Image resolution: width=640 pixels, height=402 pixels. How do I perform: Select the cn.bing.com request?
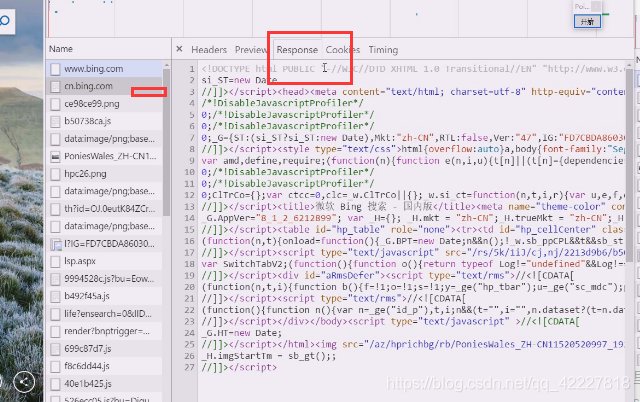click(104, 86)
